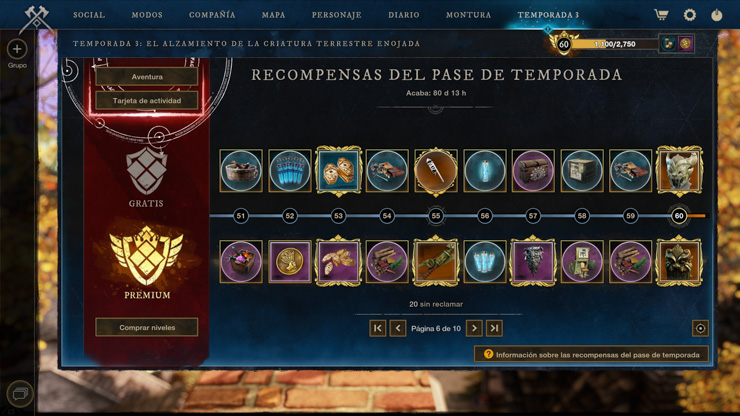
Task: Jump to first rewards page
Action: [378, 328]
